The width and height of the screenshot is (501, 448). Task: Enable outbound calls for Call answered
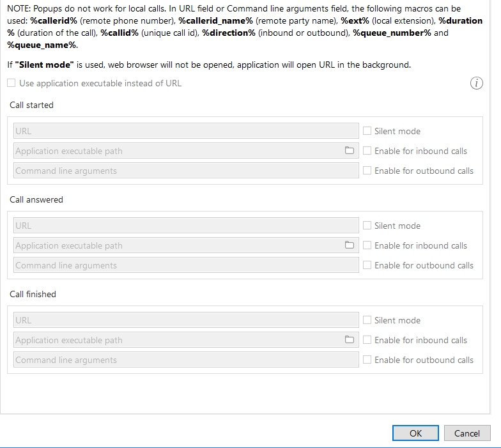pos(367,265)
